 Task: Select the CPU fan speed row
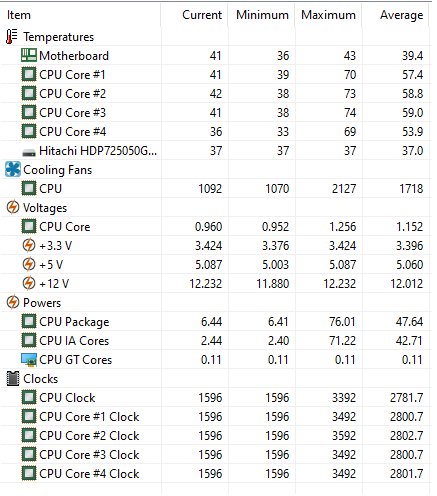coord(215,188)
